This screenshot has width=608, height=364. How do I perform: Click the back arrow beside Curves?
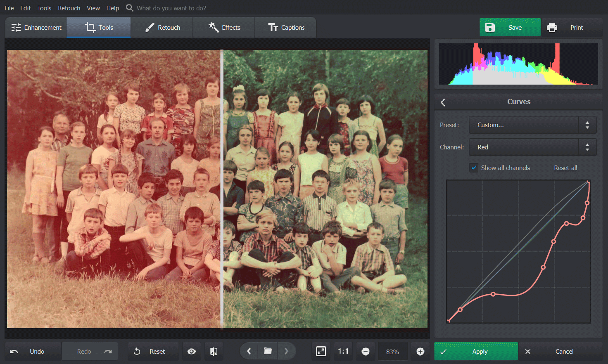coord(443,102)
